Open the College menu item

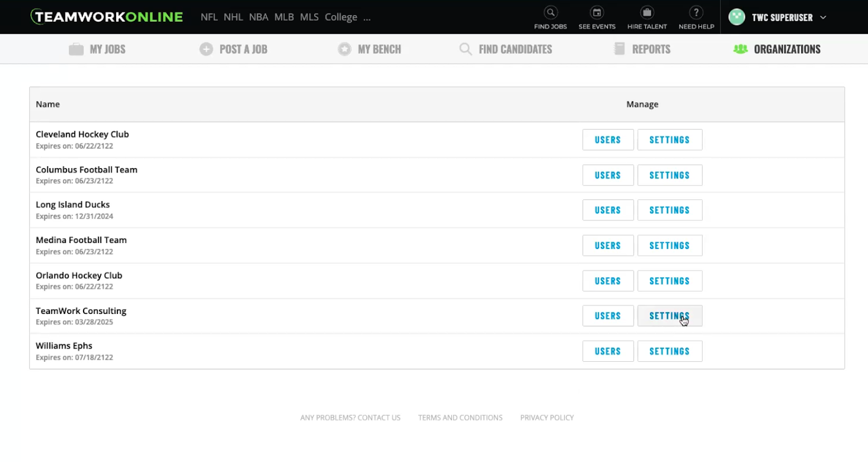pos(341,17)
